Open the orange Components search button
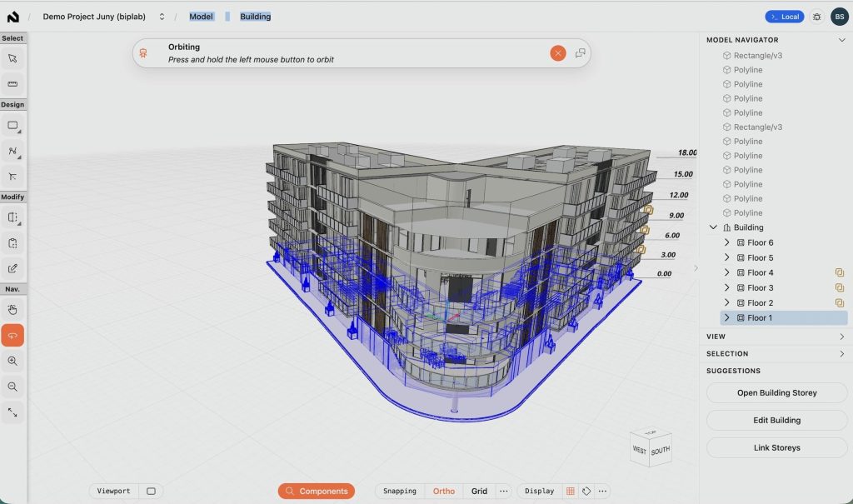Image resolution: width=853 pixels, height=504 pixels. click(316, 491)
